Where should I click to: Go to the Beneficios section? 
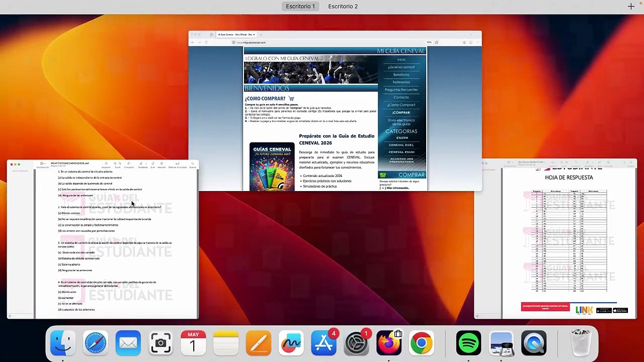401,74
